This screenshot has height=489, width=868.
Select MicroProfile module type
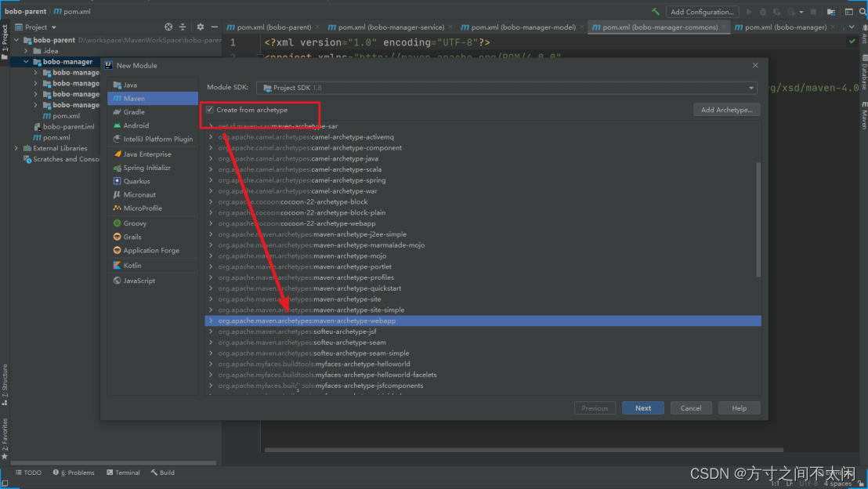[x=153, y=208]
